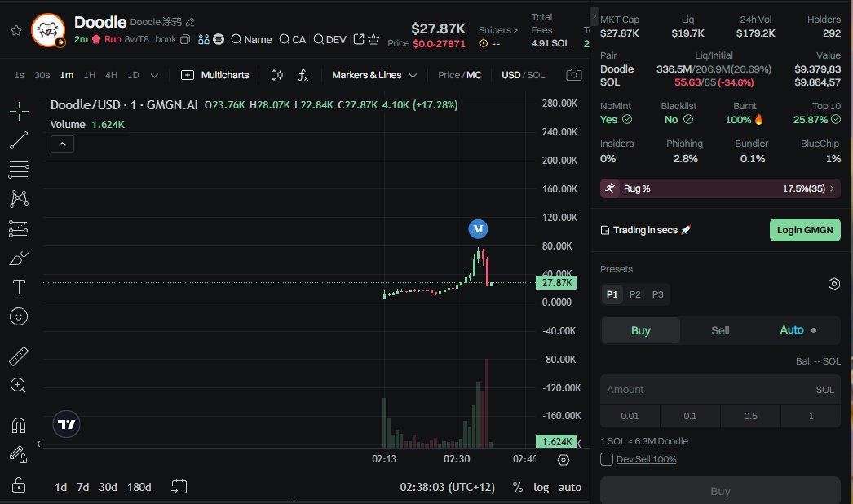Image resolution: width=853 pixels, height=504 pixels.
Task: Toggle magnet mode for drawings
Action: (19, 425)
